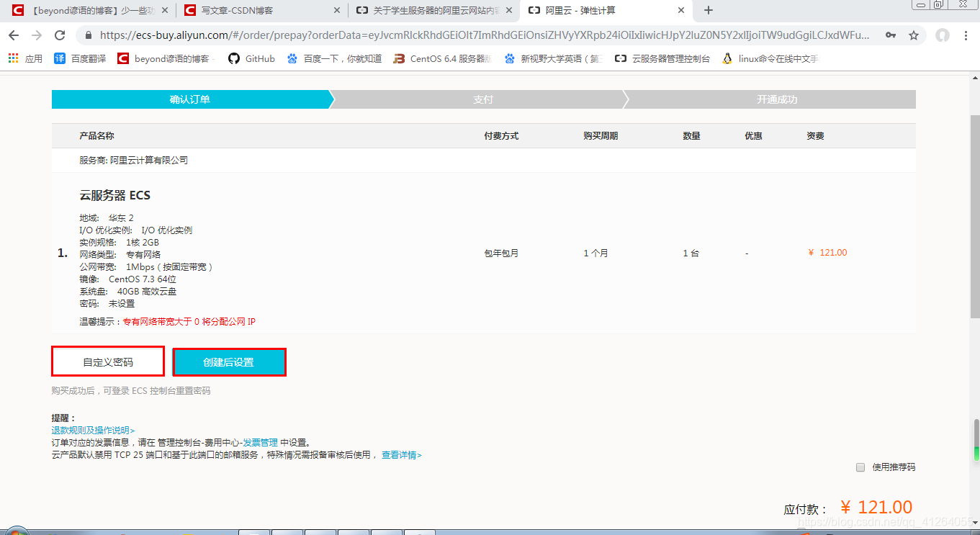Go back to the previous page

tap(13, 35)
